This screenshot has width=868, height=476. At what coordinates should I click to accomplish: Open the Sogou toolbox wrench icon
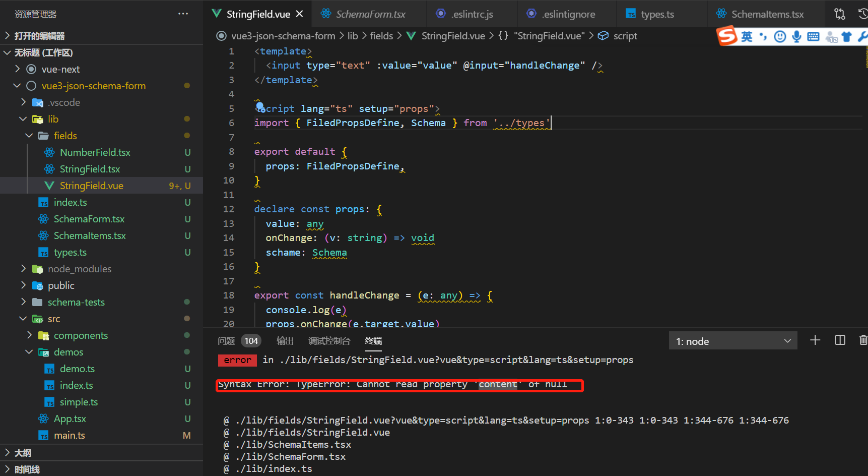862,36
